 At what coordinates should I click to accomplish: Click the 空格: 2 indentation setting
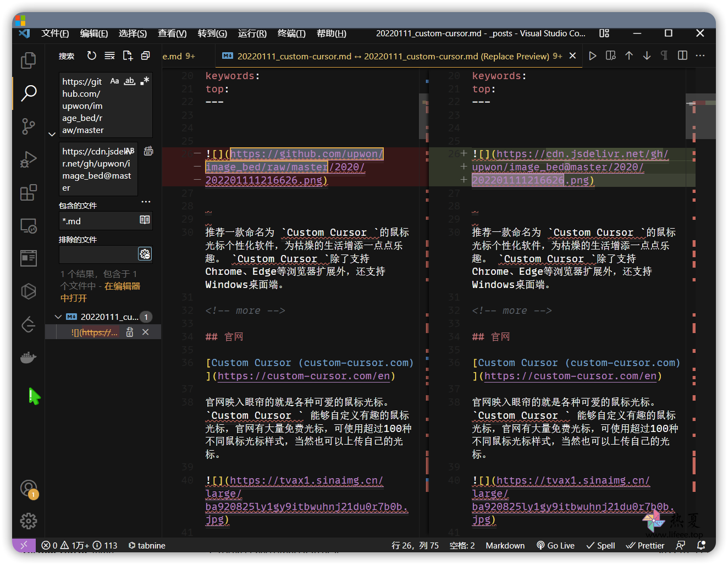462,545
